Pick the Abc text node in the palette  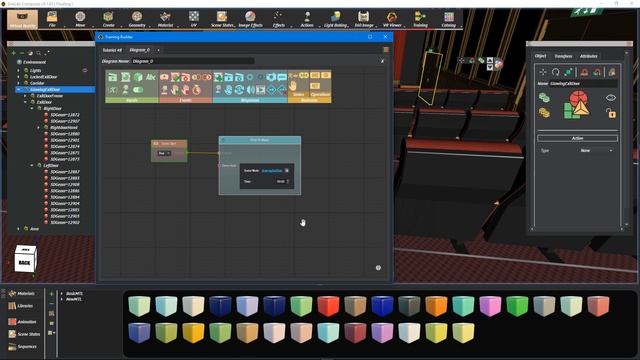coord(151,77)
